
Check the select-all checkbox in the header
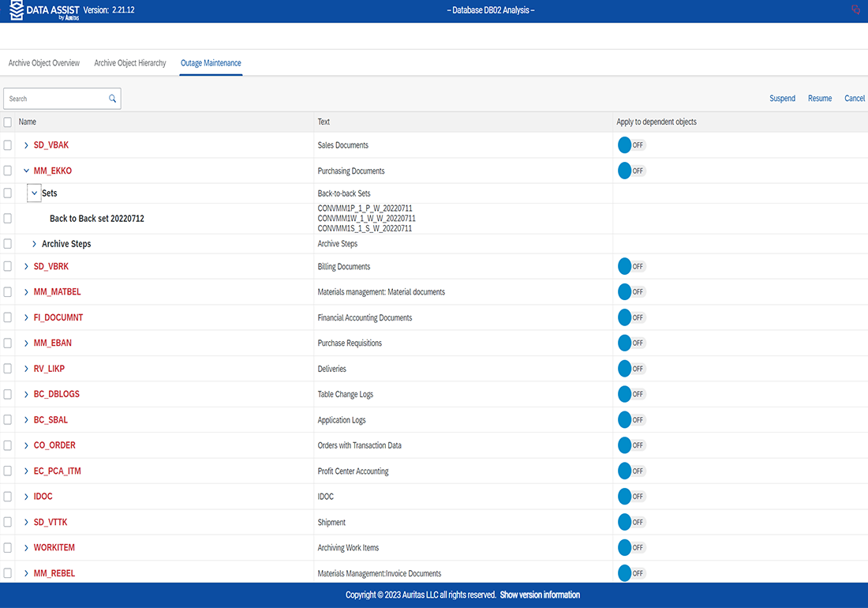click(x=7, y=122)
